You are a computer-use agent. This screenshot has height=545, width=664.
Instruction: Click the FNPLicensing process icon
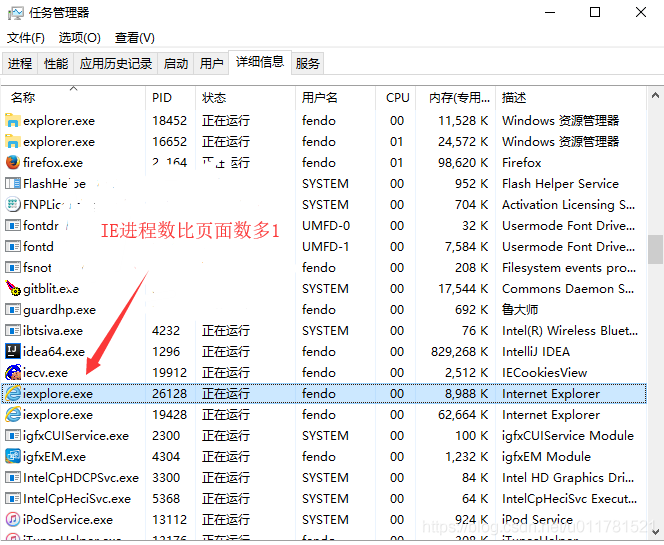(13, 205)
